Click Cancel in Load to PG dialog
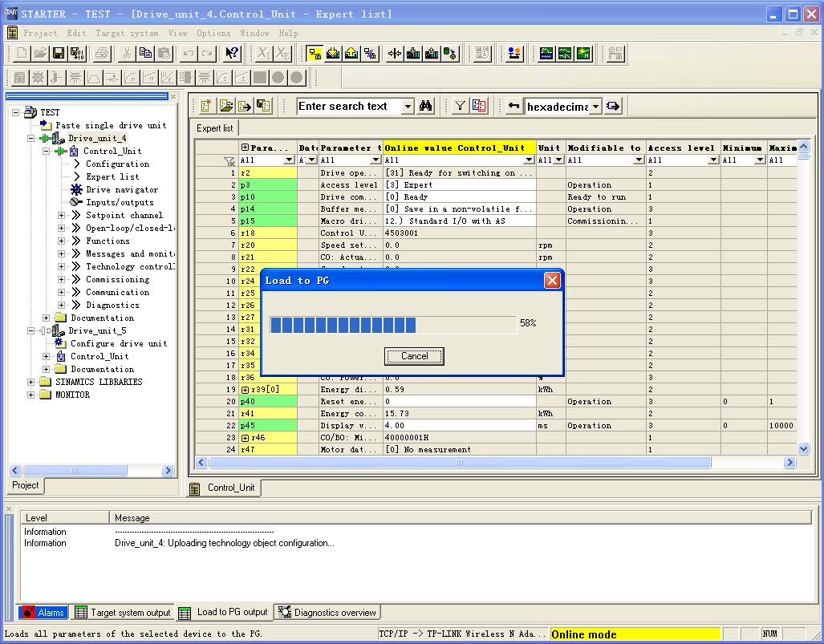 click(x=414, y=356)
